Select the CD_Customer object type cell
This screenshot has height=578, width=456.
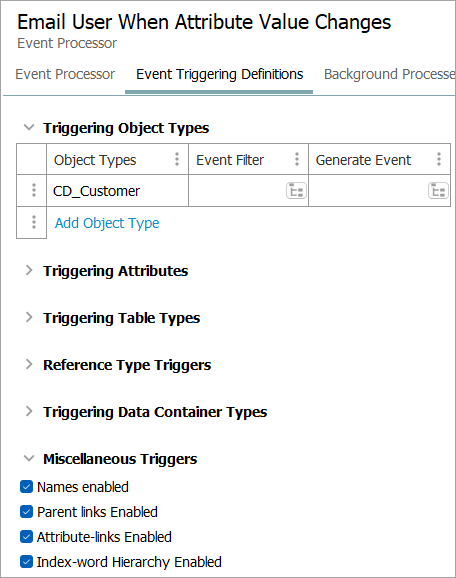117,191
